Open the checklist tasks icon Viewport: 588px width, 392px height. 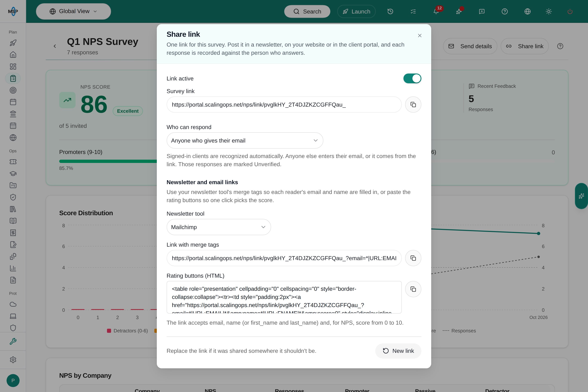(413, 11)
